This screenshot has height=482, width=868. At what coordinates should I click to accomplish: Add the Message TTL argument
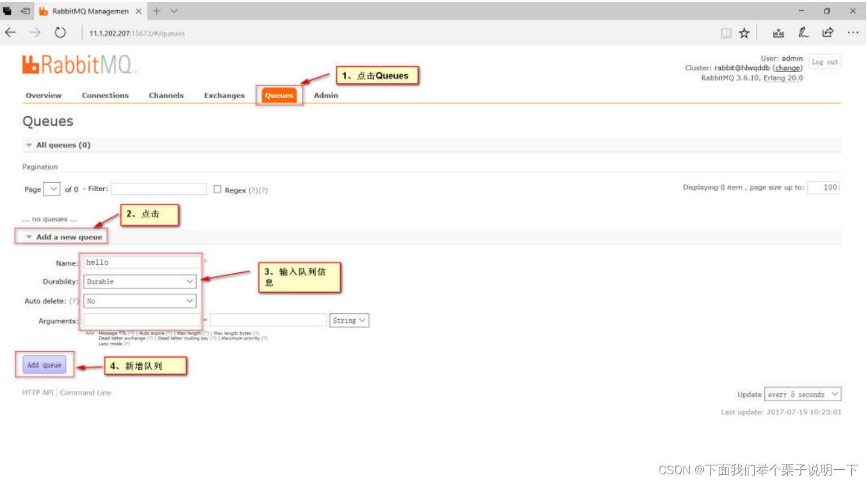tap(112, 333)
